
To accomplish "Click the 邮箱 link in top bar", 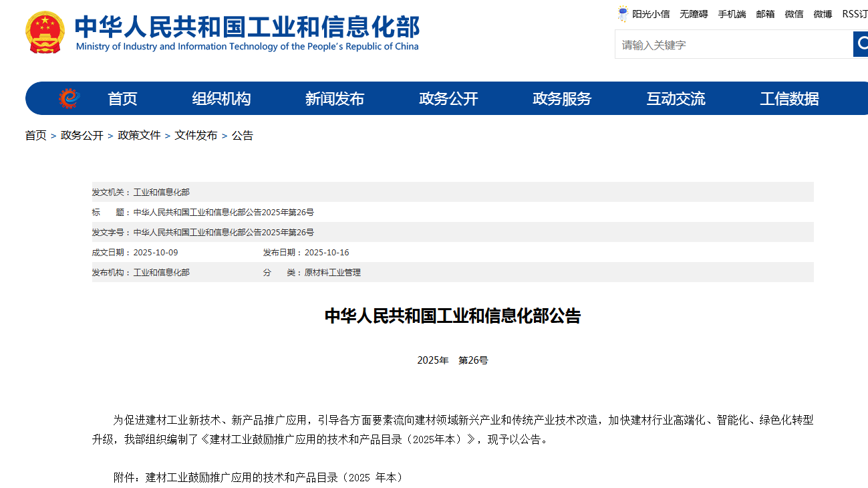I will pyautogui.click(x=765, y=14).
